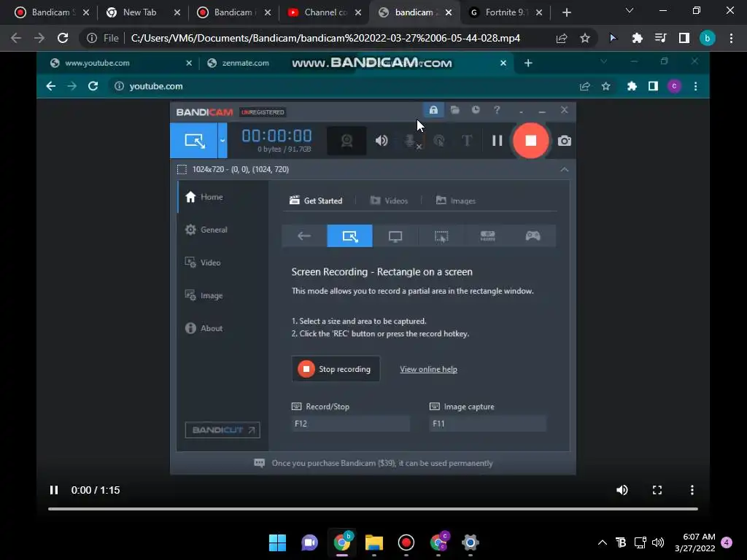Open the media control toolbar icon
The height and width of the screenshot is (560, 747).
(660, 38)
